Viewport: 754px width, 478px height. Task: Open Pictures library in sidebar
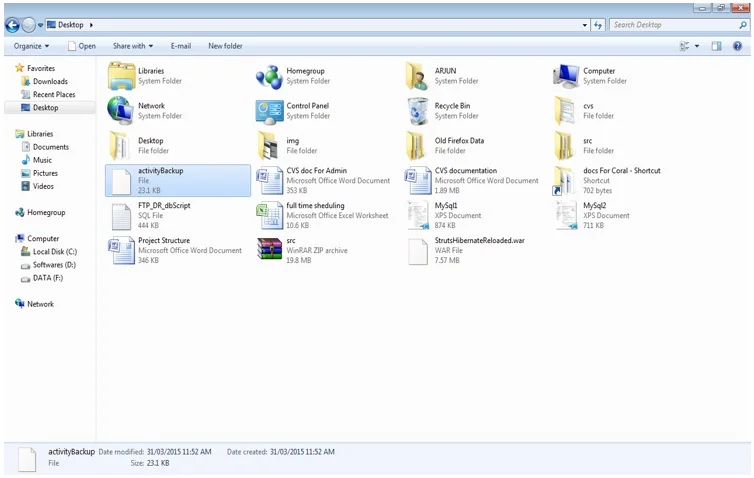pyautogui.click(x=45, y=173)
